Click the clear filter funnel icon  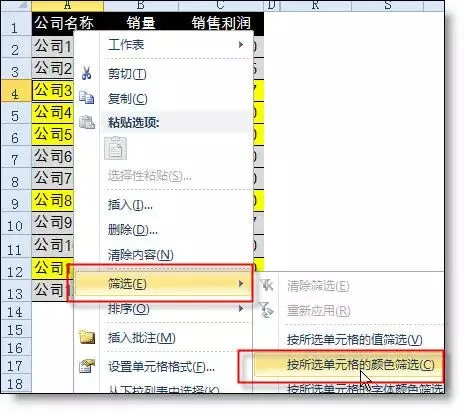click(266, 285)
